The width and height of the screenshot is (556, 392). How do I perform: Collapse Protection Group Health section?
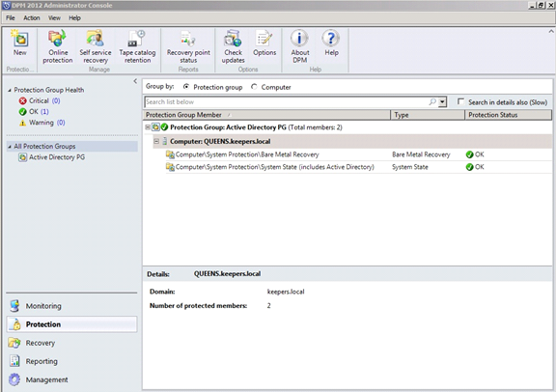click(x=10, y=90)
